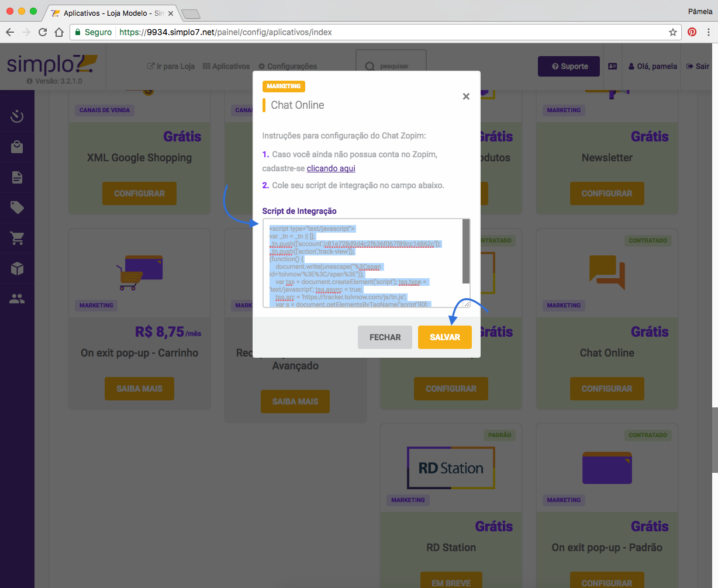Click the script text area scrollbar
Viewport: 718px width, 588px height.
coord(466,251)
